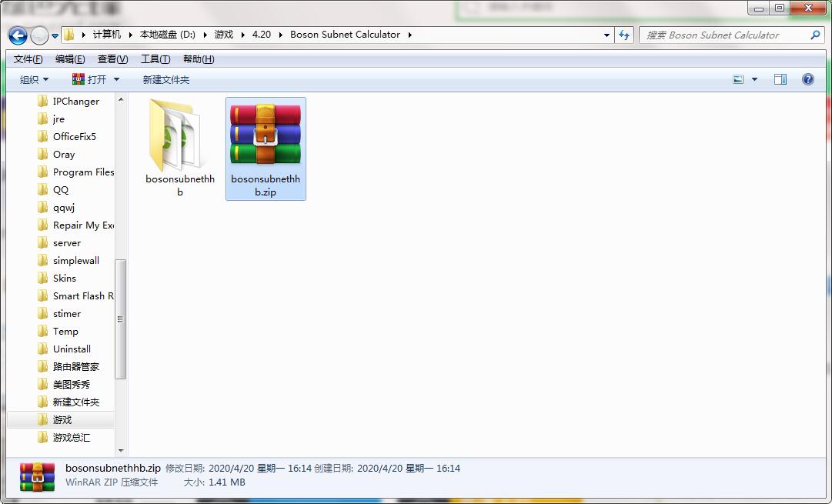Open the 组织 toolbar dropdown
The height and width of the screenshot is (504, 832).
coord(34,79)
